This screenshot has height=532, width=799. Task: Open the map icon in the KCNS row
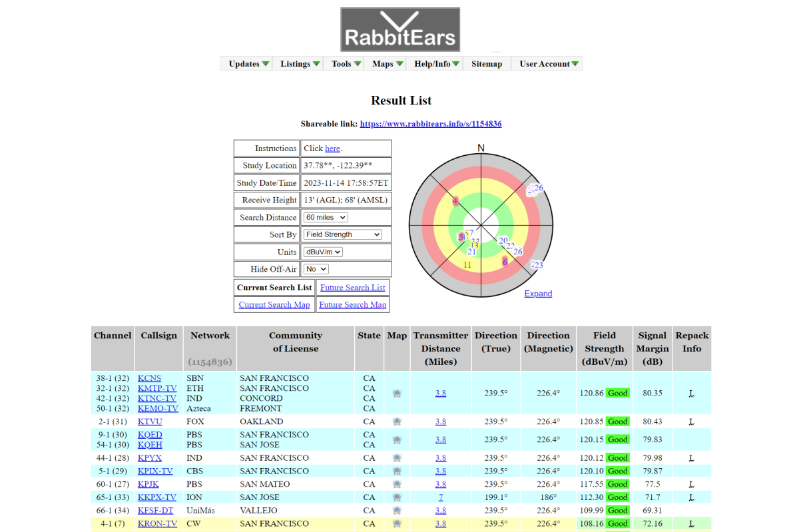click(397, 393)
